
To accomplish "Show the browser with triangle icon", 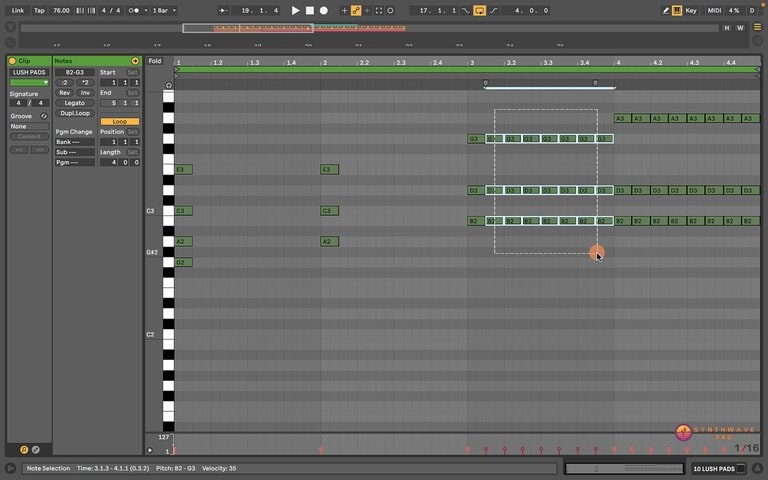I will 10,27.
